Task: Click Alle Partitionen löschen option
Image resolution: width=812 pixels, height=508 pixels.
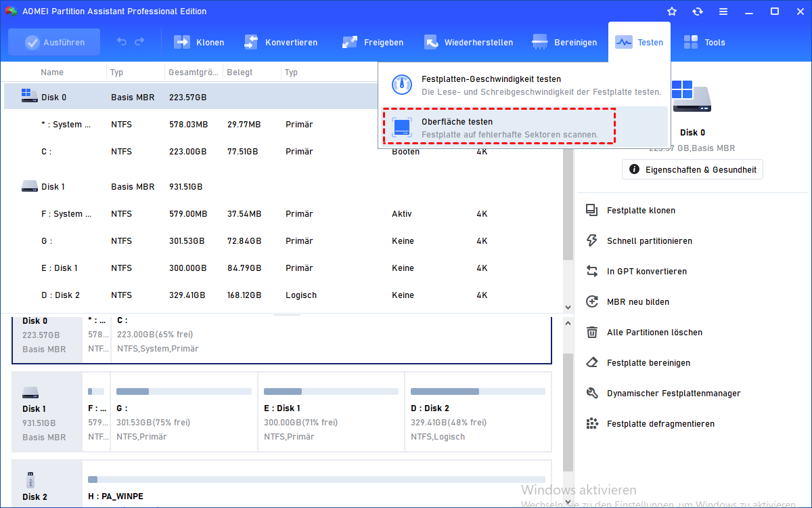Action: [x=654, y=333]
